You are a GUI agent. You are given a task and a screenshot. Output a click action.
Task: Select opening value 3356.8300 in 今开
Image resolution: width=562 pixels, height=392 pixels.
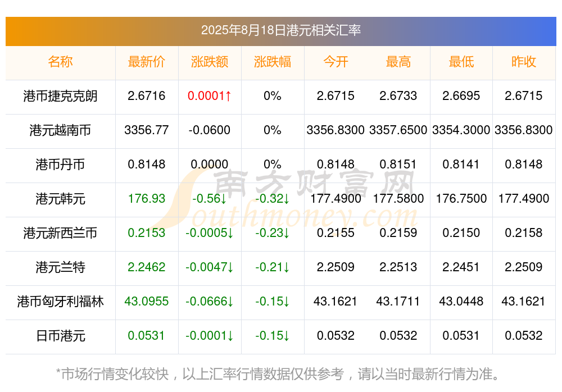click(x=336, y=130)
